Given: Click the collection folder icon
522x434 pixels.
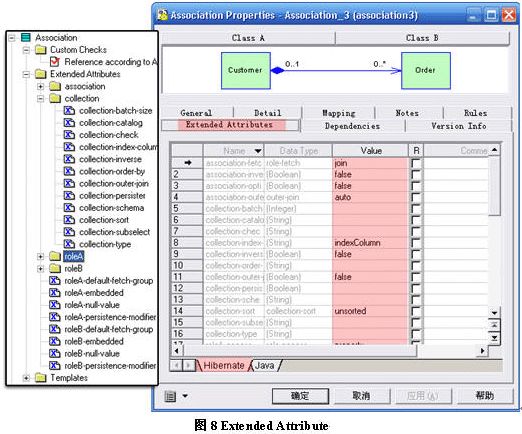Looking at the screenshot, I should coord(55,98).
